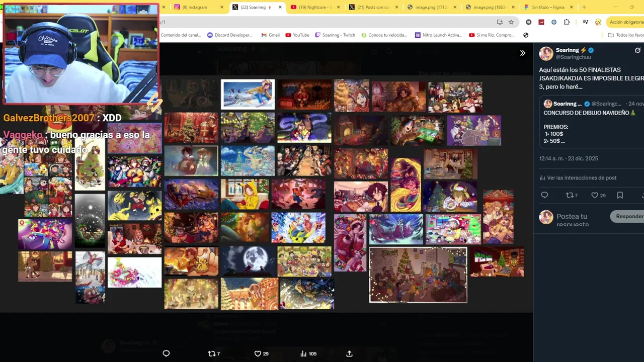This screenshot has width=644, height=362.
Task: Open the yellow Pikachu hoodie artwork thumbnail
Action: click(245, 195)
